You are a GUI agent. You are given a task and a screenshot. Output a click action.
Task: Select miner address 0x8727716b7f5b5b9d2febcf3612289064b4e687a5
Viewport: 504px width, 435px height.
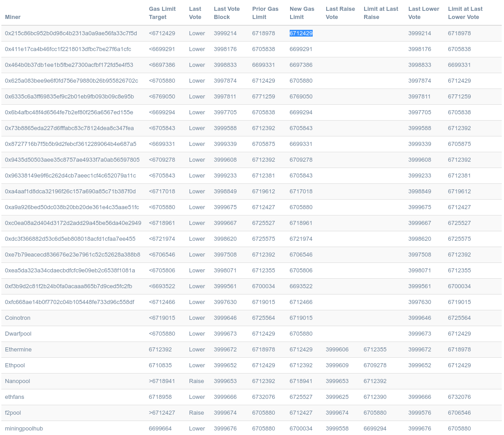[x=70, y=144]
